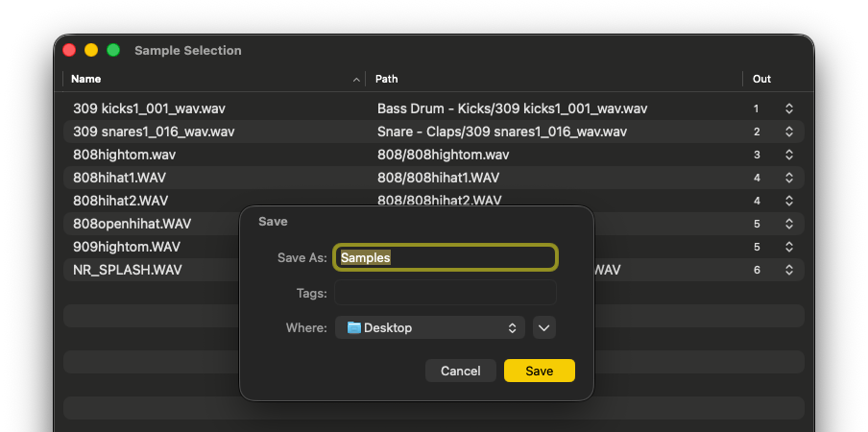The height and width of the screenshot is (432, 868).
Task: Click the Save As filename field
Action: [x=446, y=257]
